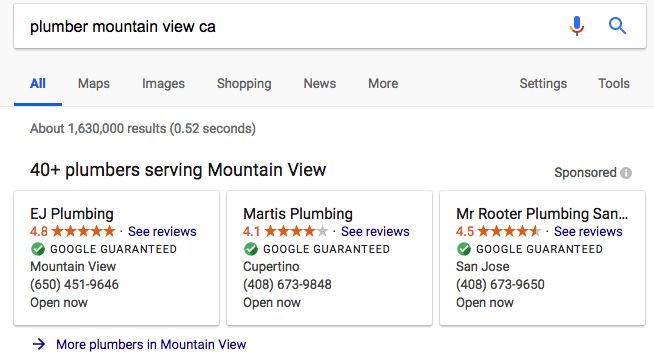Click the blue search magnifier icon

(617, 26)
